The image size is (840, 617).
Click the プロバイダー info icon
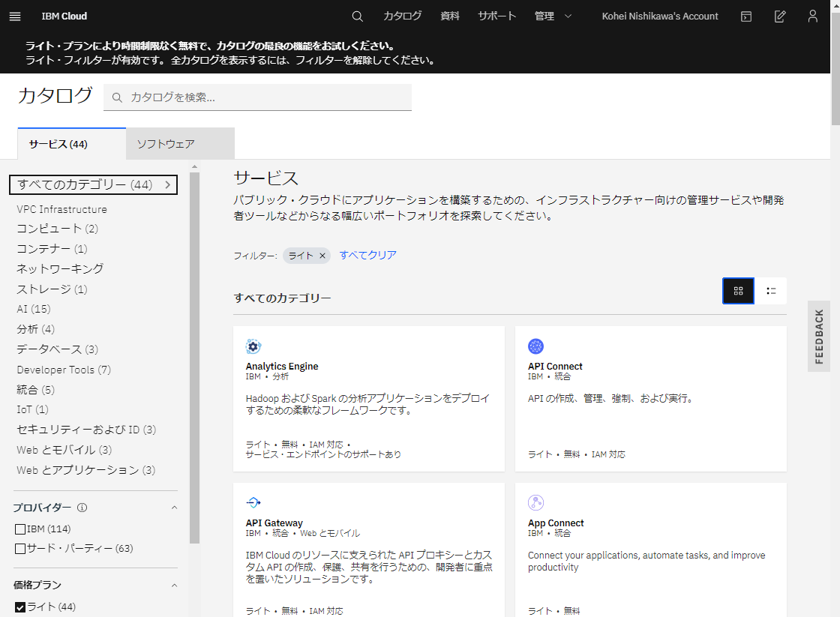point(82,508)
